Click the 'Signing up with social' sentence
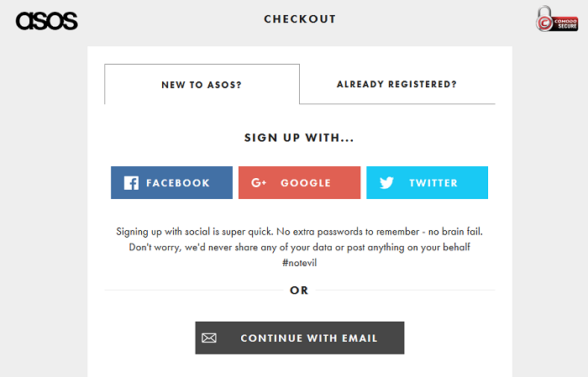588x377 pixels. tap(300, 231)
